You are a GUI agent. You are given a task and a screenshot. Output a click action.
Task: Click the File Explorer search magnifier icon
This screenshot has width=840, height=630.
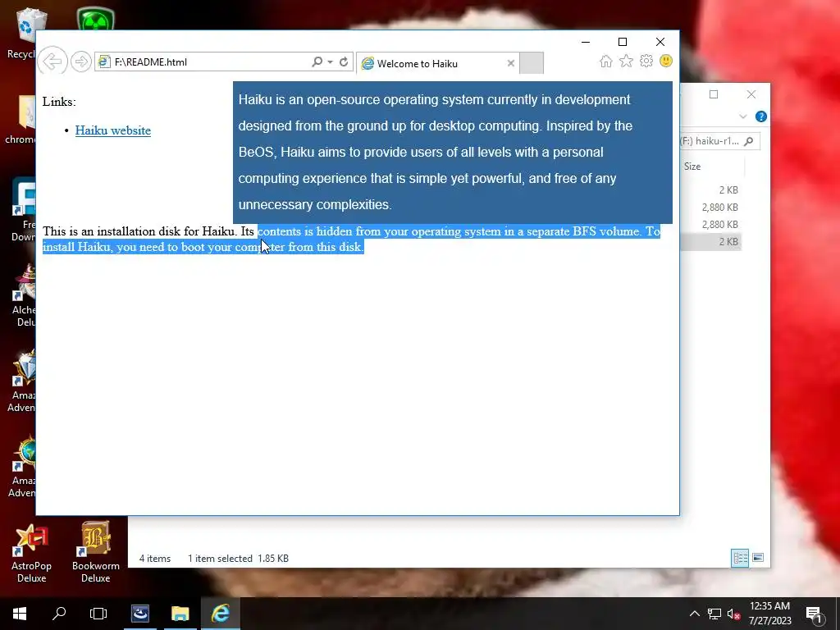point(749,141)
